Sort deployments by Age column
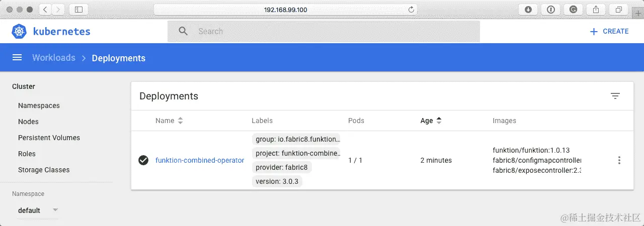Screen dimensions: 644x226 (x=431, y=121)
